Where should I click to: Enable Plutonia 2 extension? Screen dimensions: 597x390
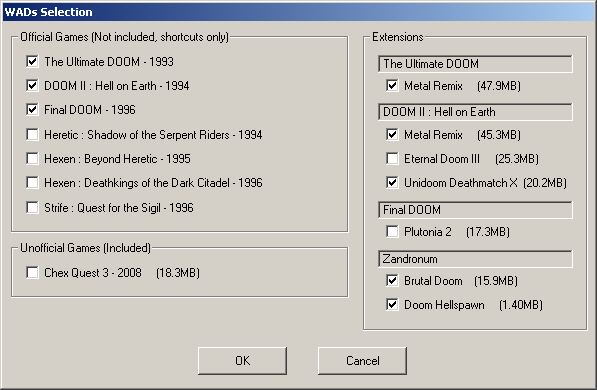tap(392, 232)
